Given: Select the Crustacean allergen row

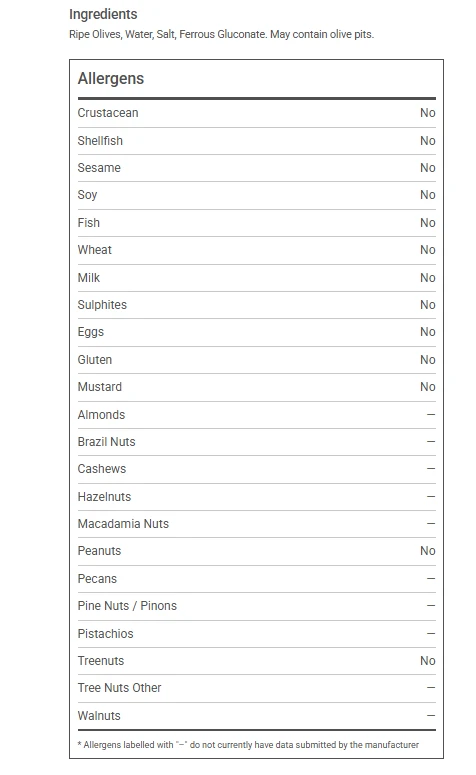Looking at the screenshot, I should point(257,113).
